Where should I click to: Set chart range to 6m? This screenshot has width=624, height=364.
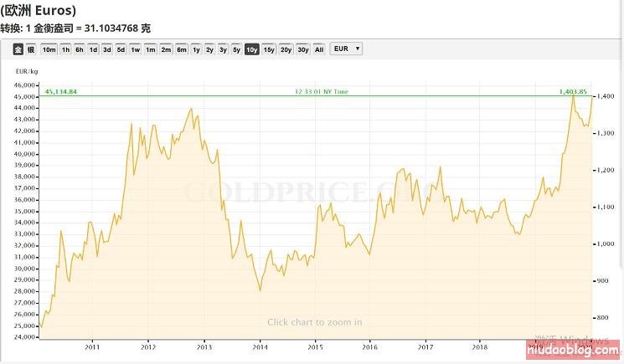pos(181,49)
